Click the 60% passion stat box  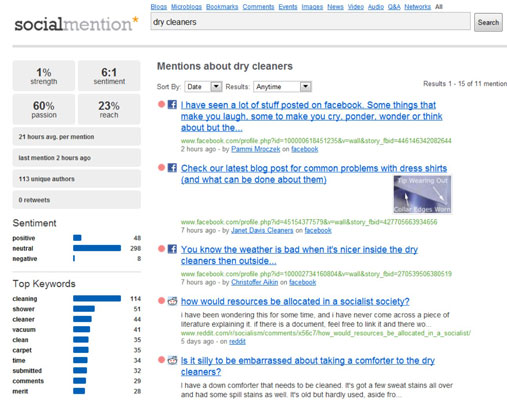tap(44, 109)
